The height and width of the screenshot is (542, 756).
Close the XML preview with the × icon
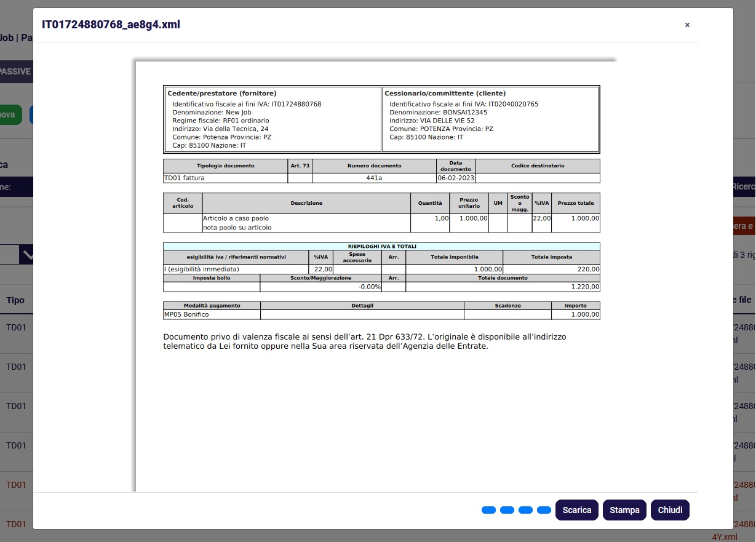(x=687, y=25)
